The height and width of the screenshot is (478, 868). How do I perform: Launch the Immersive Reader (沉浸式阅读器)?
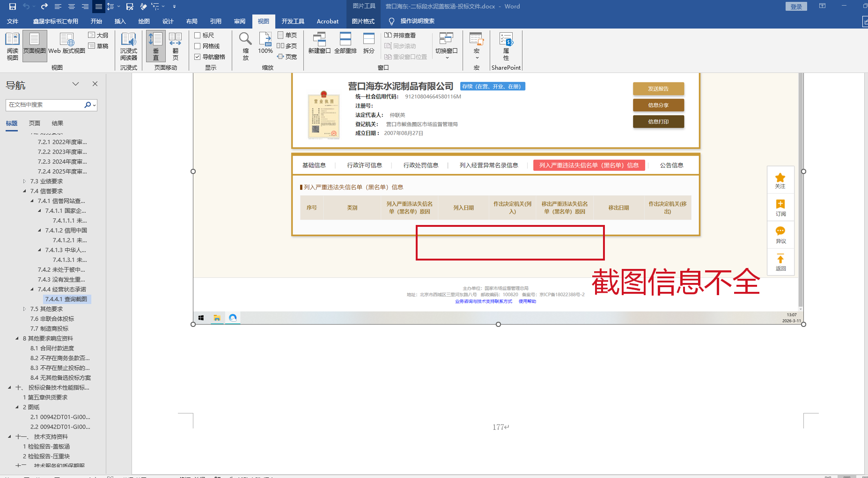pyautogui.click(x=129, y=46)
